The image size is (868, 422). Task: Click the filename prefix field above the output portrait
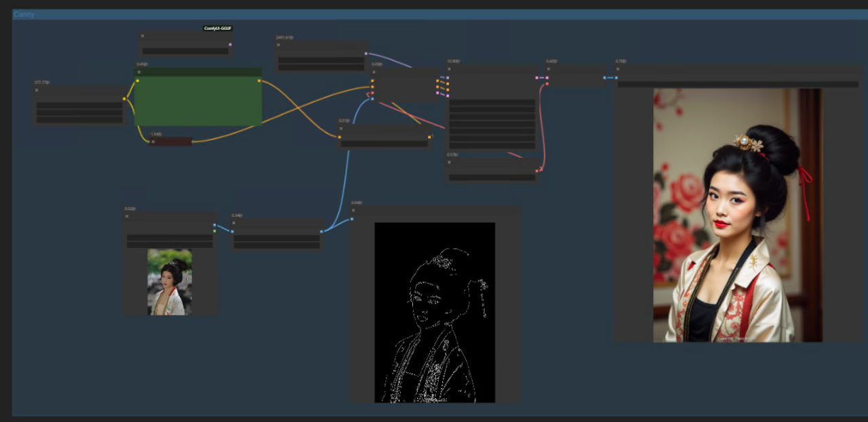(738, 85)
